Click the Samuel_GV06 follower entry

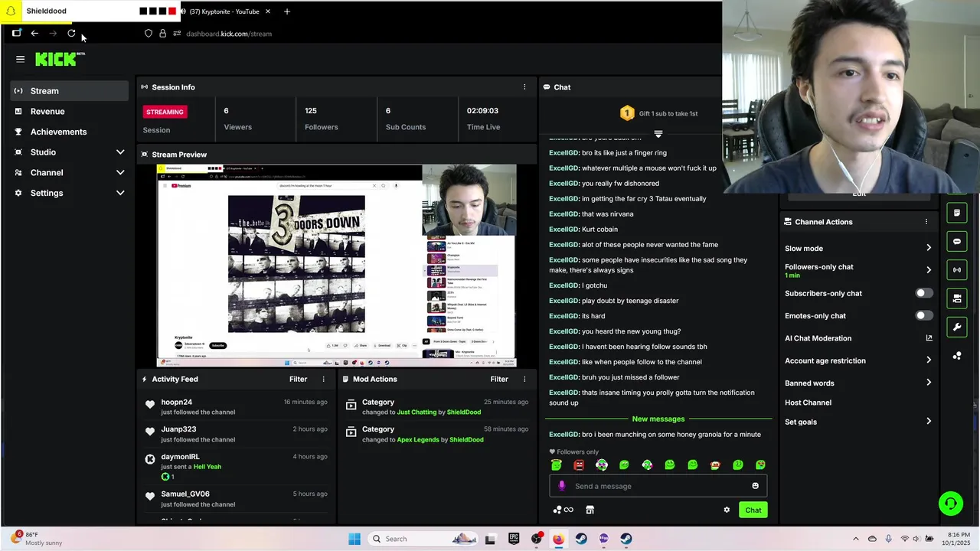tap(236, 499)
